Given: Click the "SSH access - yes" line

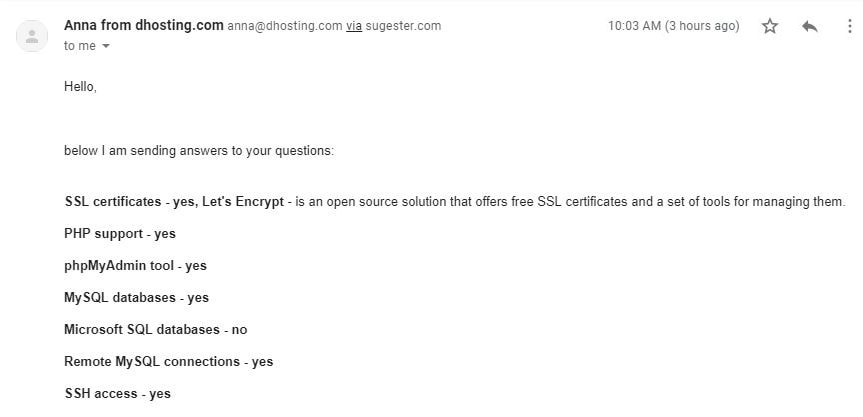Looking at the screenshot, I should pos(118,393).
